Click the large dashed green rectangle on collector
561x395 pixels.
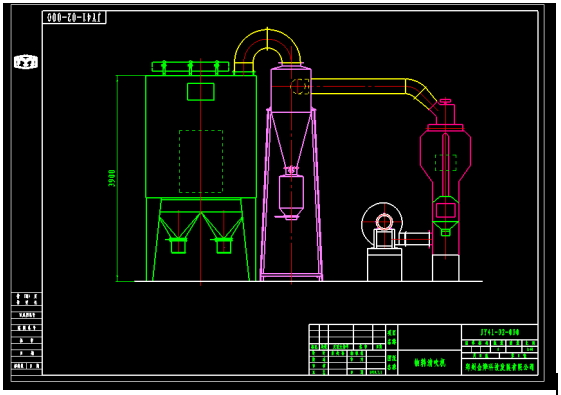pos(201,161)
